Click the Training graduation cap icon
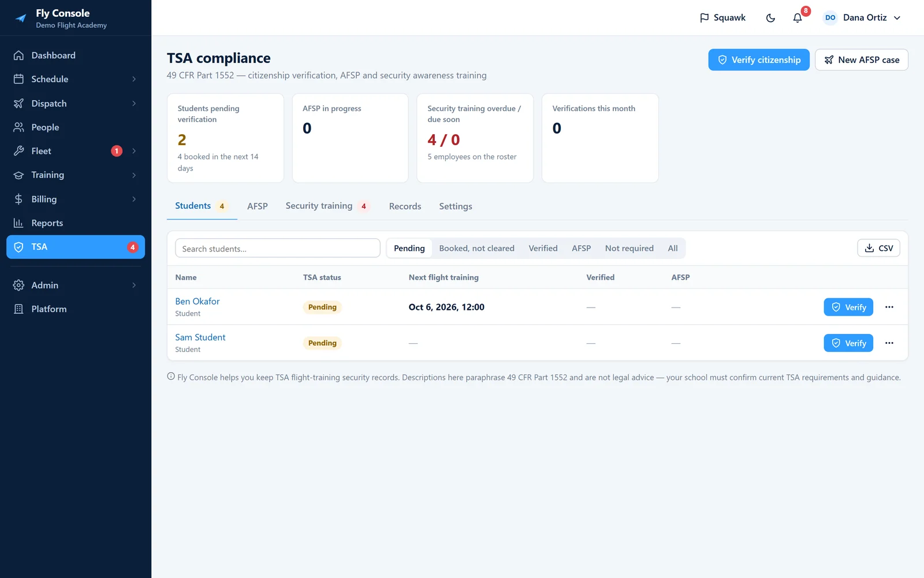 pos(18,175)
